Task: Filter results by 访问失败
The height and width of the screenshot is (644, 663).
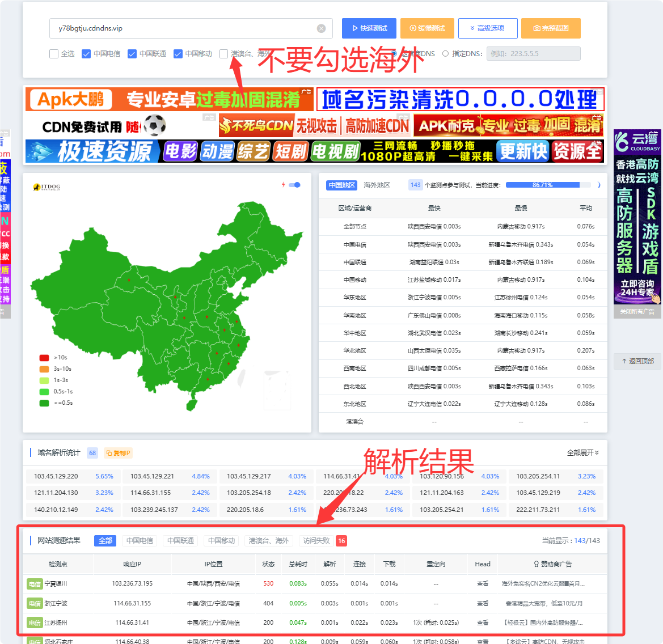Action: (316, 541)
